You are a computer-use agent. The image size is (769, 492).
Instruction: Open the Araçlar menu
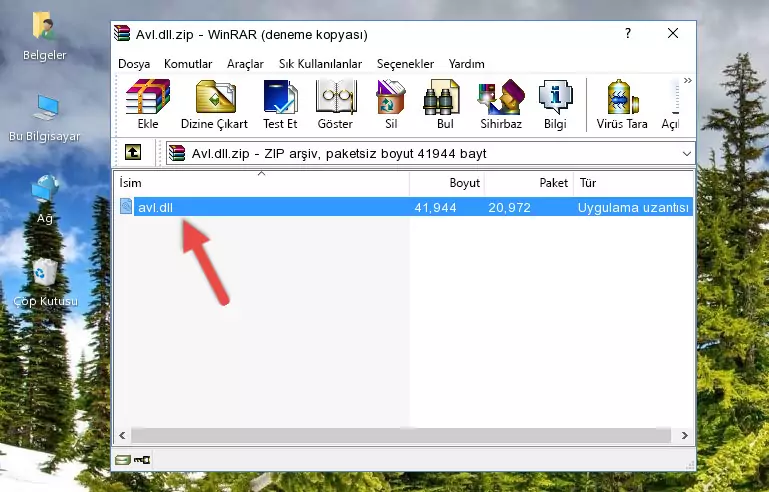point(245,64)
